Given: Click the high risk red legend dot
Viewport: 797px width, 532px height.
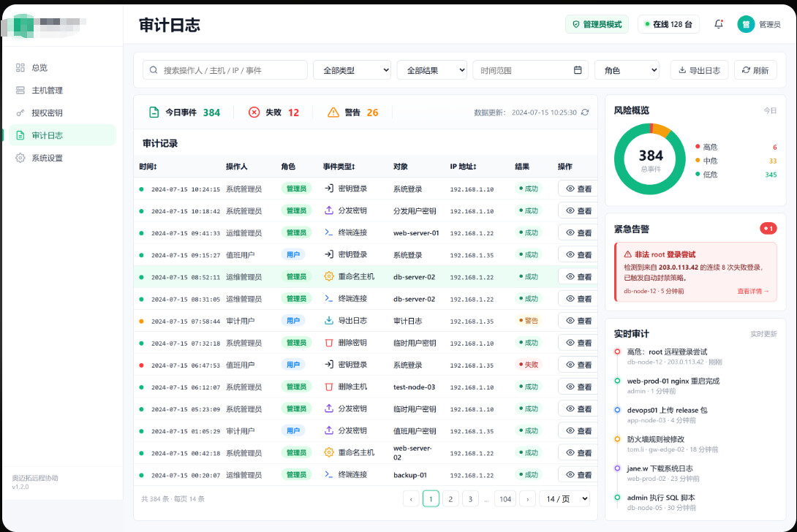Looking at the screenshot, I should coord(698,146).
